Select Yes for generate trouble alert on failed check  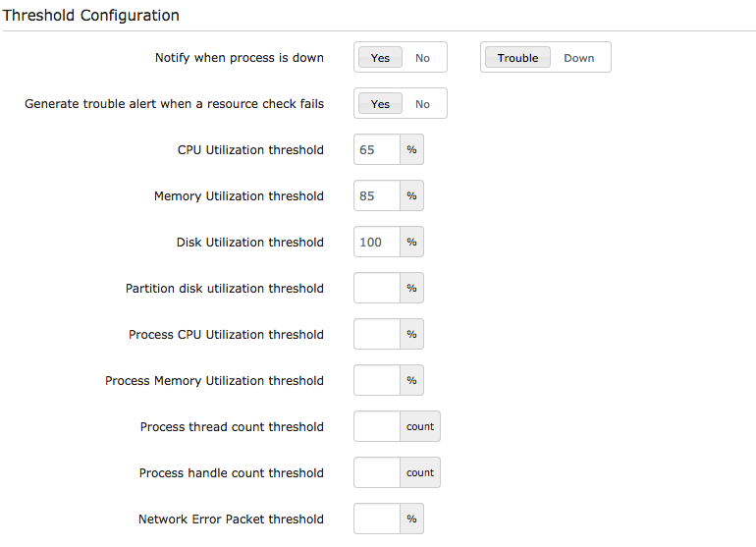(x=380, y=104)
